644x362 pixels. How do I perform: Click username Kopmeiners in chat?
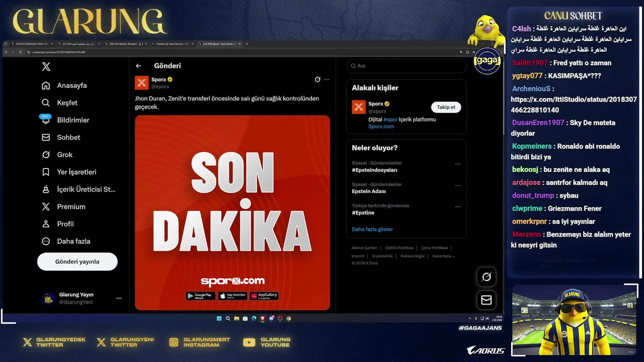[x=532, y=146]
